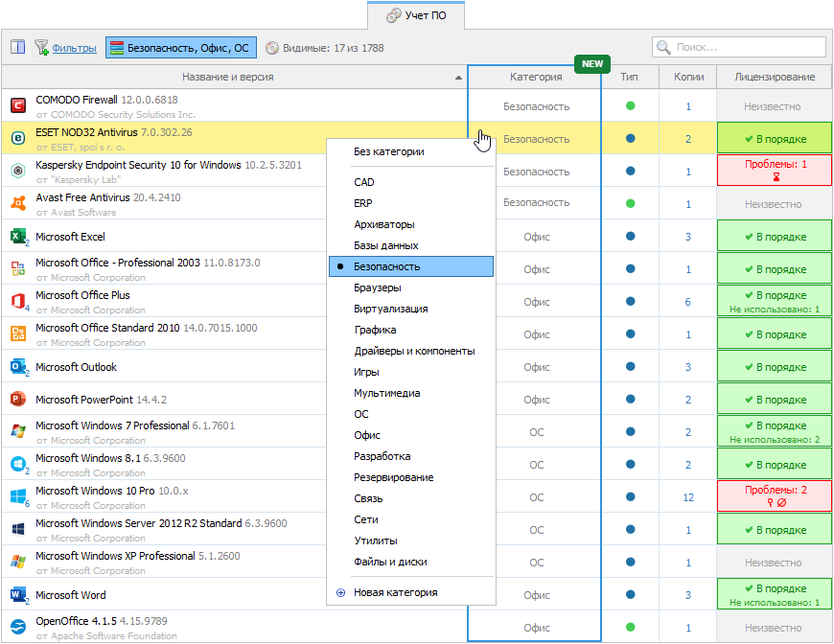The width and height of the screenshot is (834, 644).
Task: Select the Microsoft Windows 8.1 row name
Action: click(110, 458)
